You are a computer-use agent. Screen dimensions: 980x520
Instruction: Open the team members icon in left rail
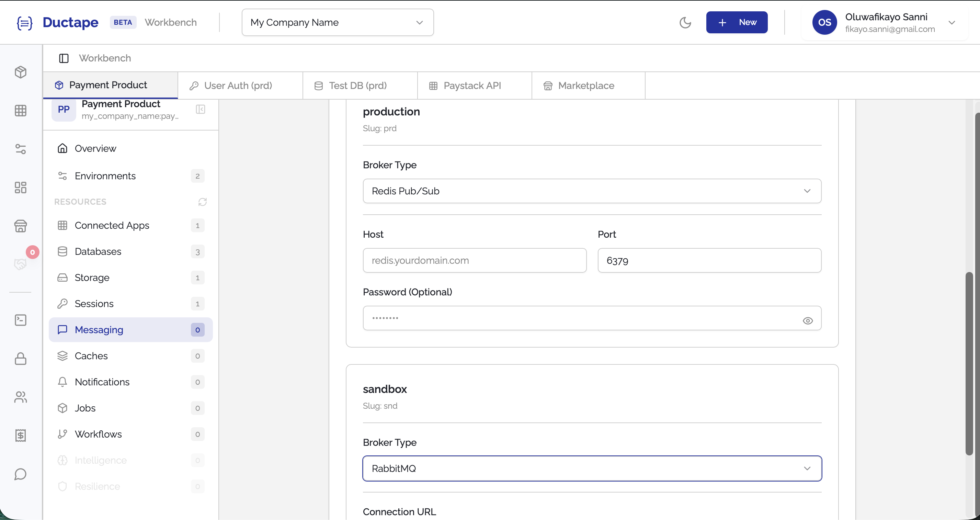(x=21, y=397)
